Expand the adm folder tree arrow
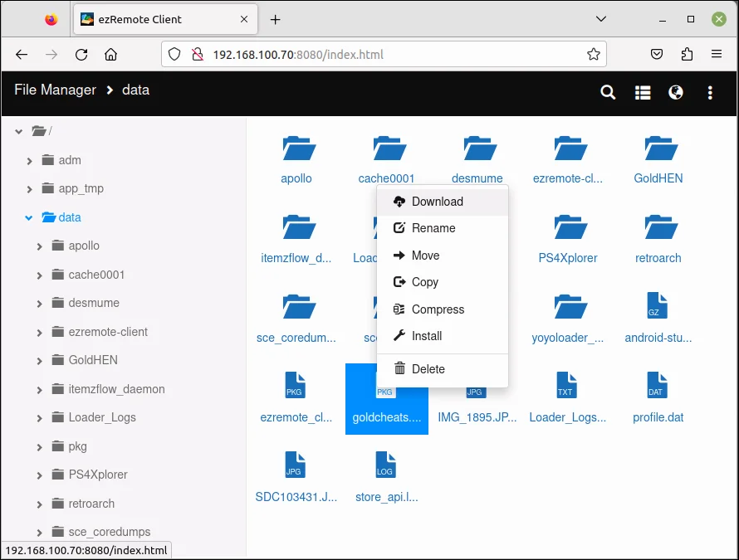 (30, 161)
